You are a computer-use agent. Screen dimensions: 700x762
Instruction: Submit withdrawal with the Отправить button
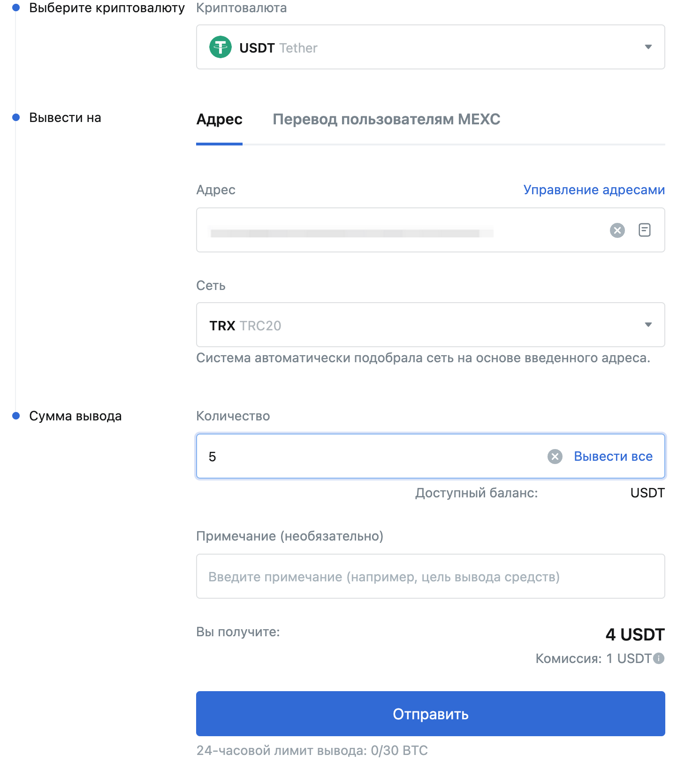(431, 714)
